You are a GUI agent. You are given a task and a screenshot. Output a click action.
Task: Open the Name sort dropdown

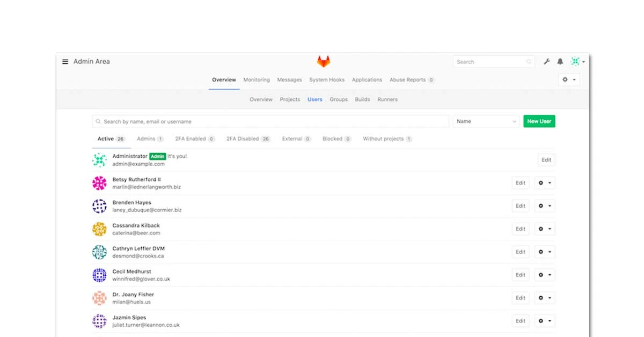pyautogui.click(x=486, y=121)
